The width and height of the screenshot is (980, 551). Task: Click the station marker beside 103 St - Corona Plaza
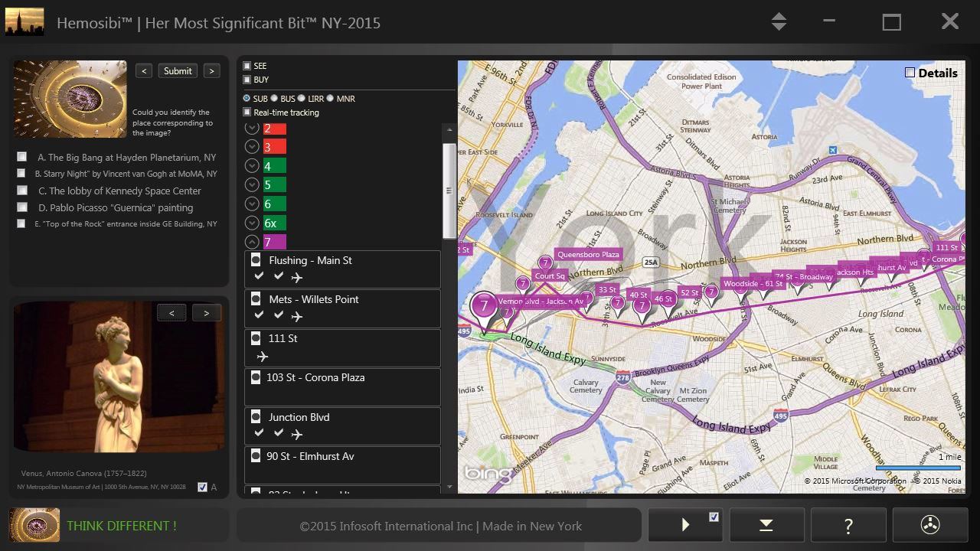[256, 377]
